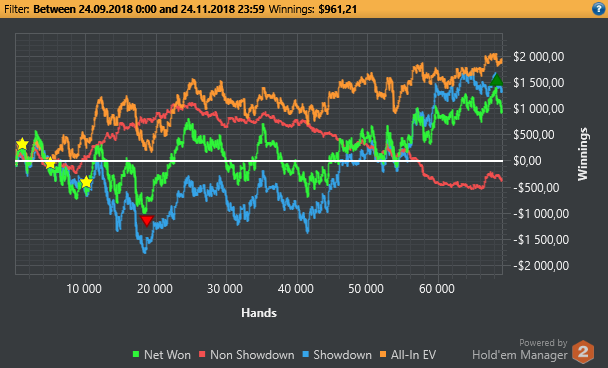608x368 pixels.
Task: Click the $1 500,00 axis label
Action: pyautogui.click(x=539, y=83)
